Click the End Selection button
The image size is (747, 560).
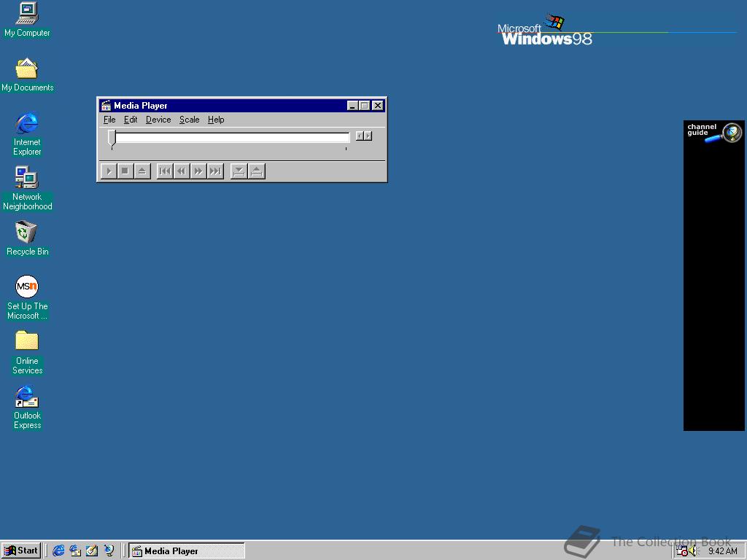256,171
